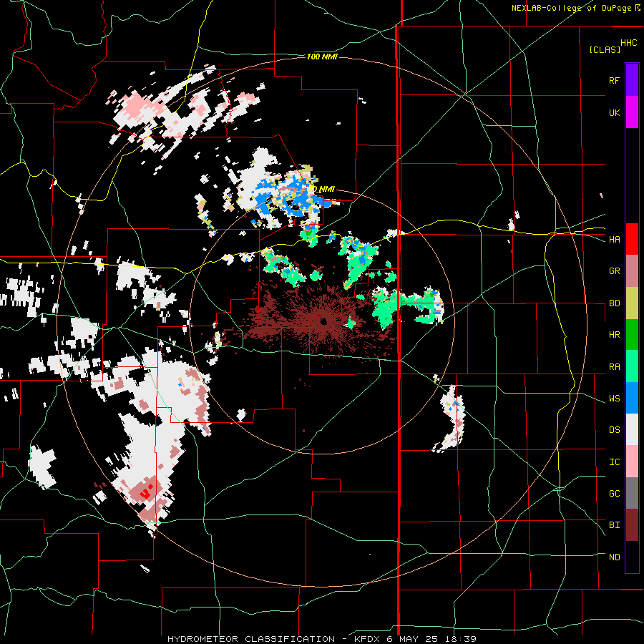Click the 'BI' legend label
Image resolution: width=644 pixels, height=644 pixels.
(614, 525)
